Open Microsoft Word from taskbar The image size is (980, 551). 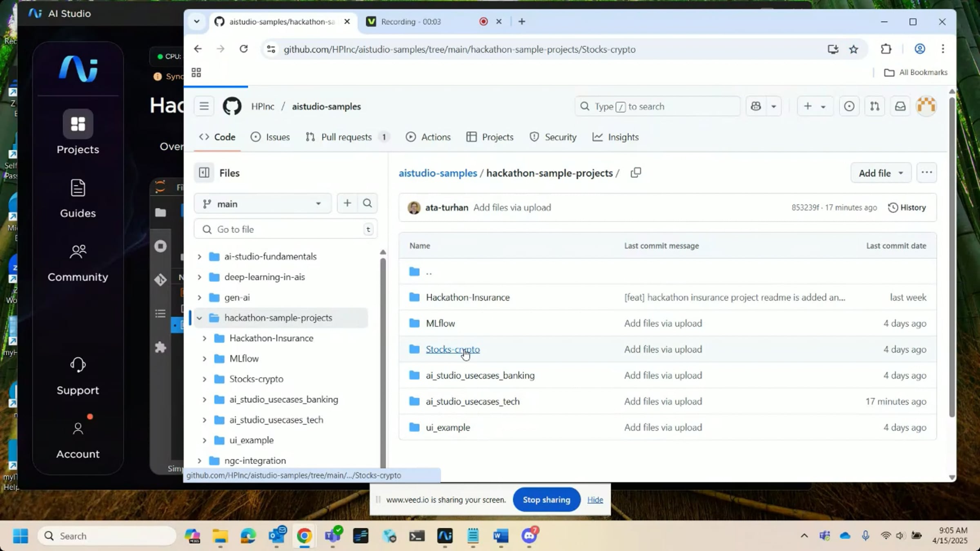501,536
